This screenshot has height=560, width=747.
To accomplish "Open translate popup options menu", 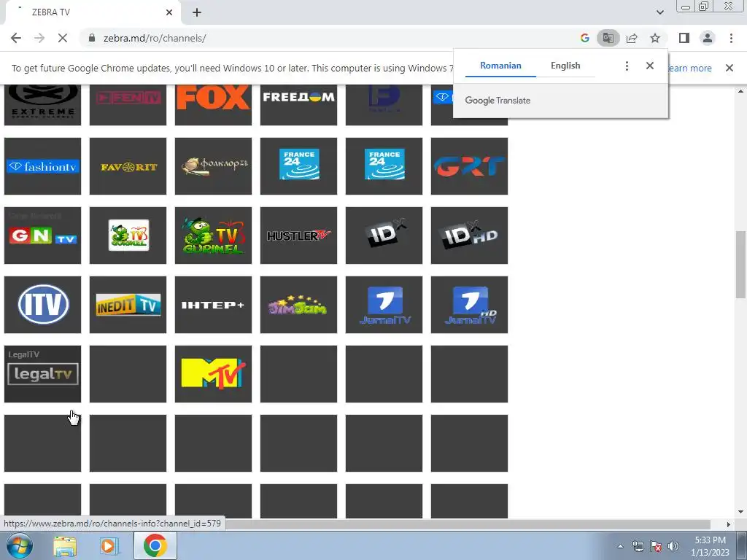I will pos(627,66).
